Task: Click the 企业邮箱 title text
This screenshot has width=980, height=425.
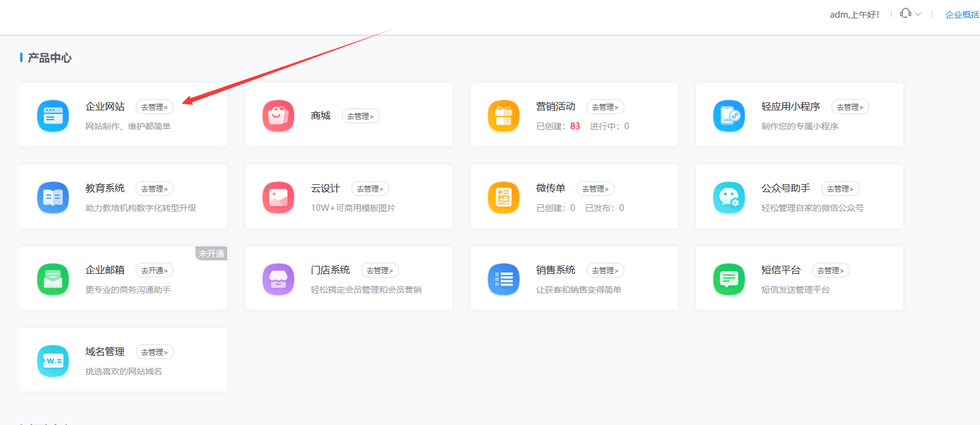Action: [x=105, y=270]
